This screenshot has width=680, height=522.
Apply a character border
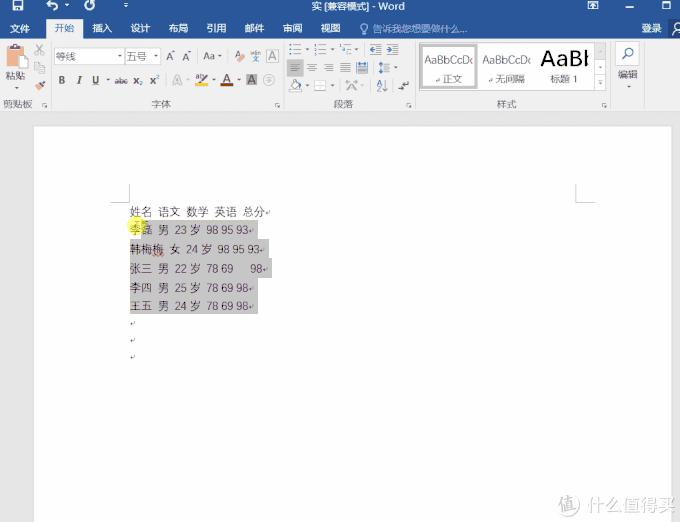[272, 56]
